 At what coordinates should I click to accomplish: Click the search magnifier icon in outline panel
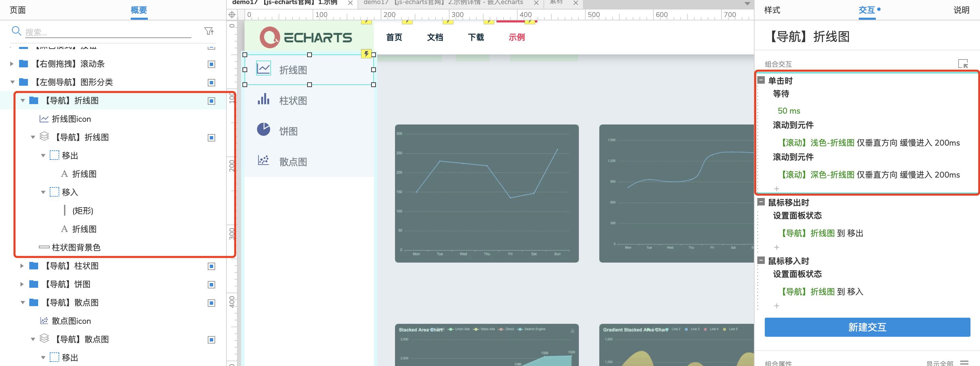pos(16,31)
